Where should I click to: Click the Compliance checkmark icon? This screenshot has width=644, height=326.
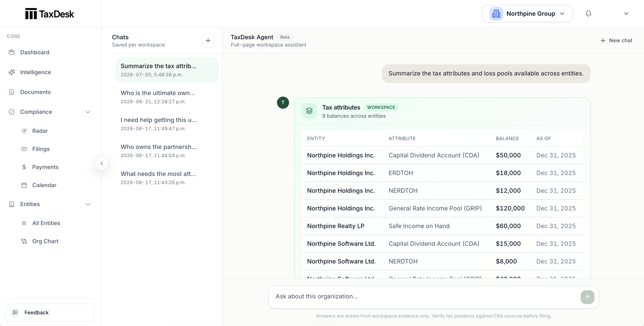pos(11,112)
